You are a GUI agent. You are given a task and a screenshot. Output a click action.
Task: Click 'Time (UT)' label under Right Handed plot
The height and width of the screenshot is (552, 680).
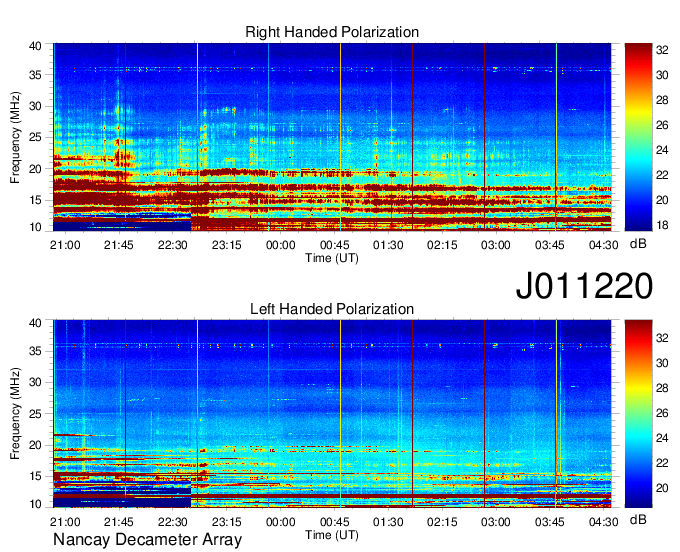(x=332, y=258)
